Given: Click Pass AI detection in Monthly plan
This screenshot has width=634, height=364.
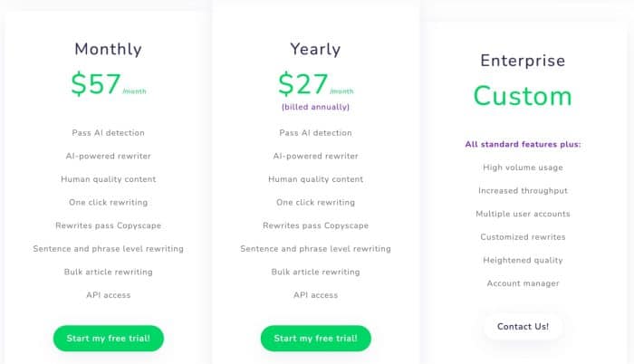Looking at the screenshot, I should point(109,133).
